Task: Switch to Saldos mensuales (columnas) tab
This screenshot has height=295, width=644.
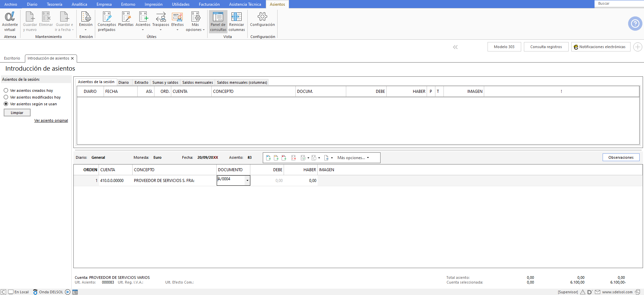Action: (x=242, y=82)
